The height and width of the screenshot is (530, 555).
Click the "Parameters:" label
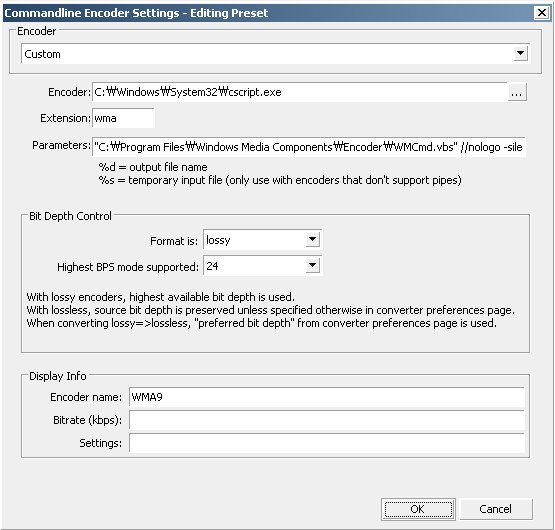(62, 146)
